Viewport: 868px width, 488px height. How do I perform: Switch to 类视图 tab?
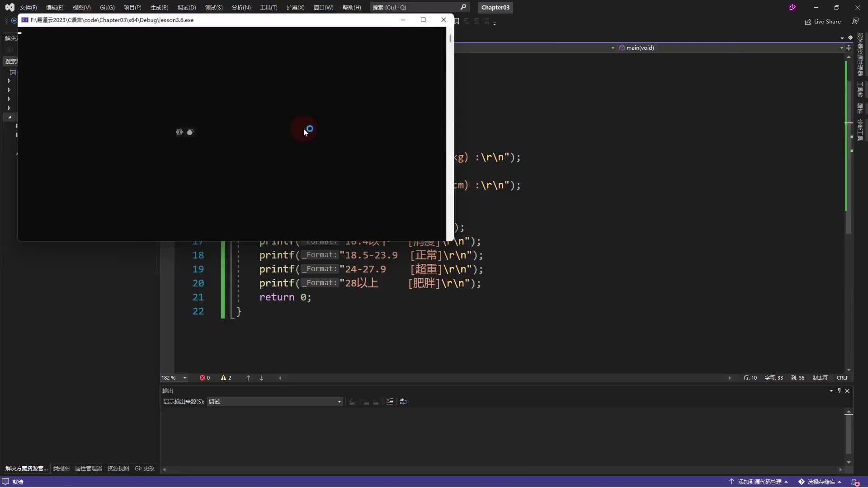click(x=61, y=469)
